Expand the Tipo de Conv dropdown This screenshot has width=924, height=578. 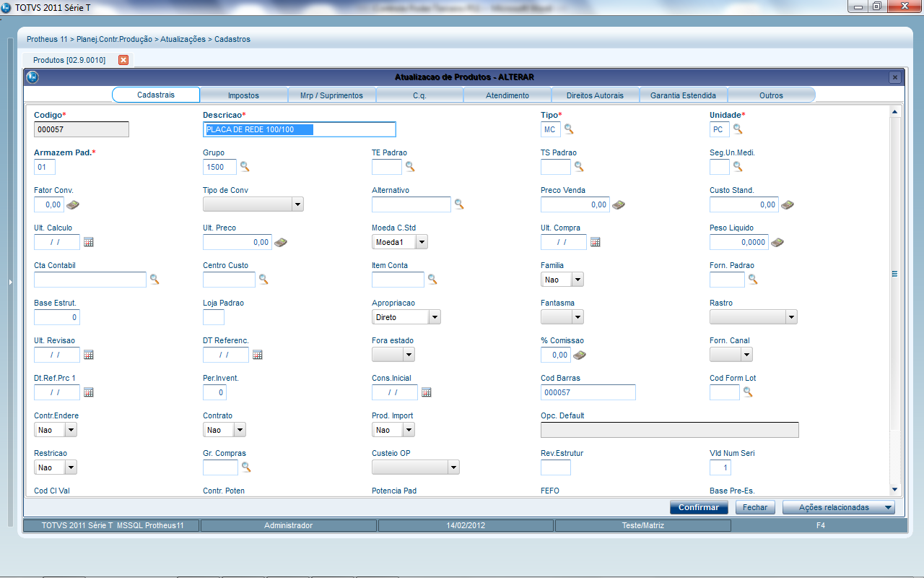coord(297,204)
